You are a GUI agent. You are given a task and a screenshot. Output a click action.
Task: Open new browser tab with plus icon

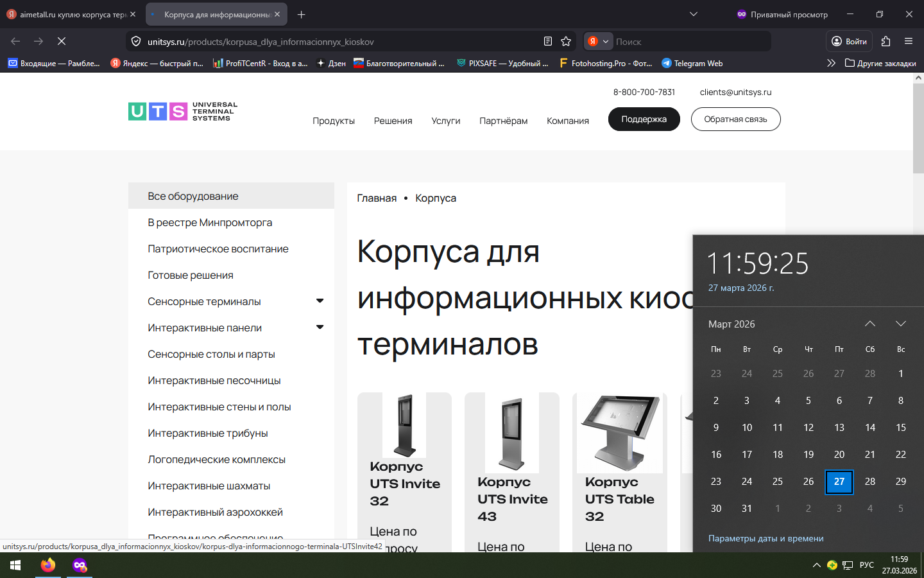pos(302,14)
